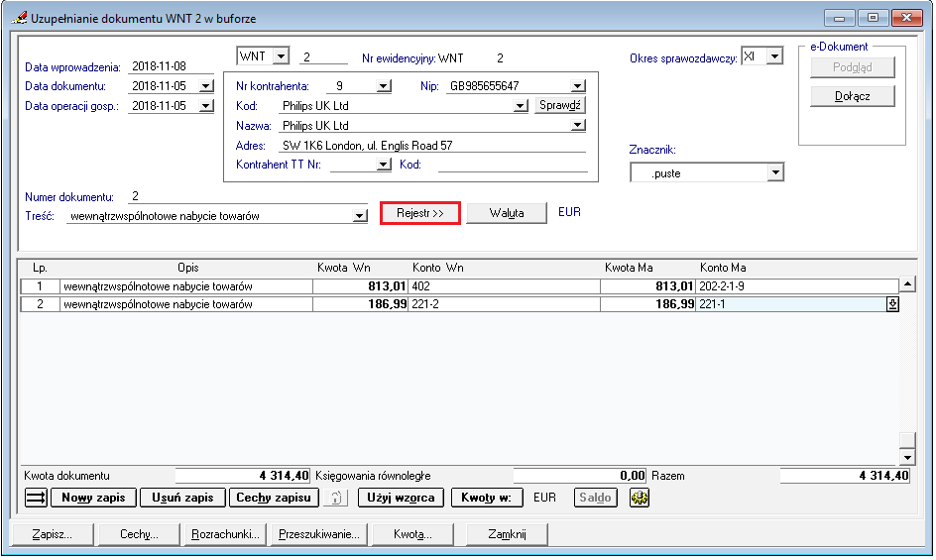This screenshot has height=560, width=936.
Task: Click the Rozrachunki... button
Action: coord(226,534)
